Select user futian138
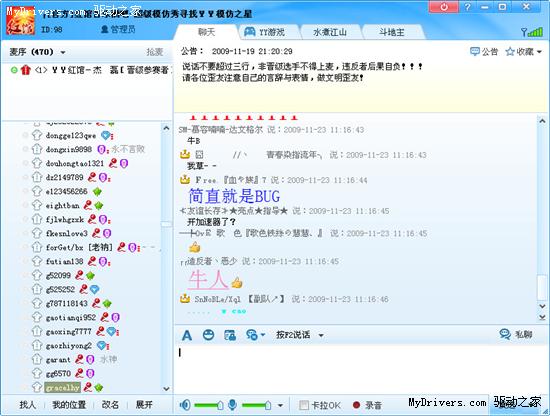 (x=64, y=261)
